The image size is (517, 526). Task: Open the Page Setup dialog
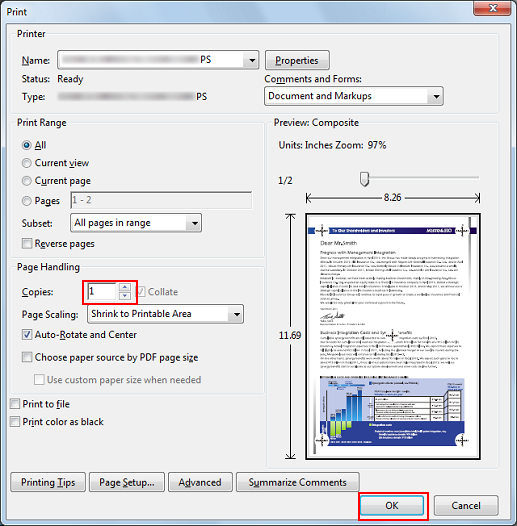127,482
